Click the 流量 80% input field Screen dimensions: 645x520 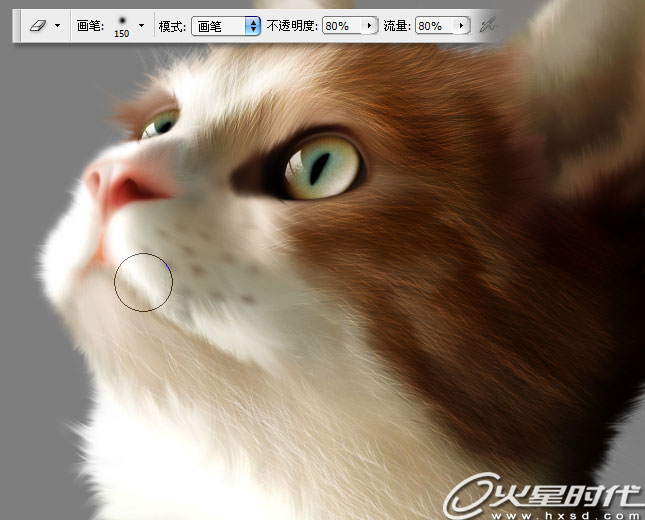[435, 26]
